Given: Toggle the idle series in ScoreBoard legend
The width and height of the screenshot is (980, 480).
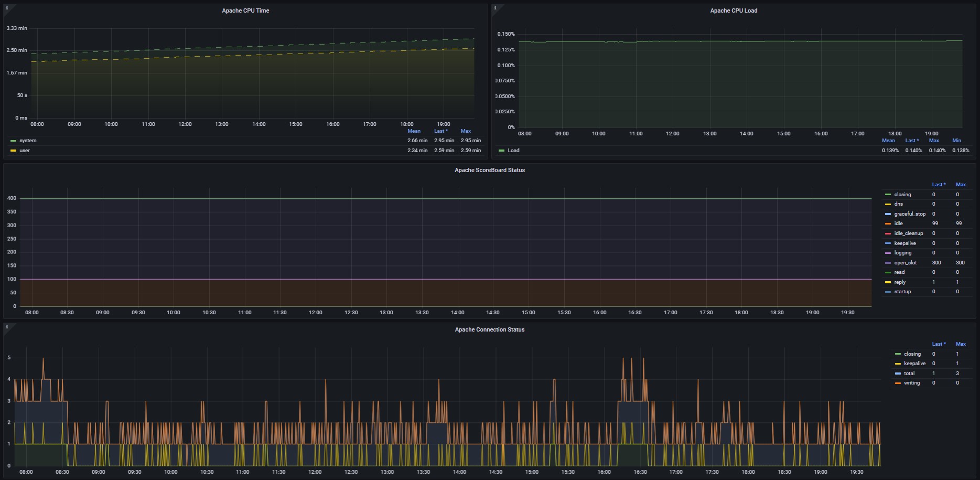Looking at the screenshot, I should tap(898, 223).
